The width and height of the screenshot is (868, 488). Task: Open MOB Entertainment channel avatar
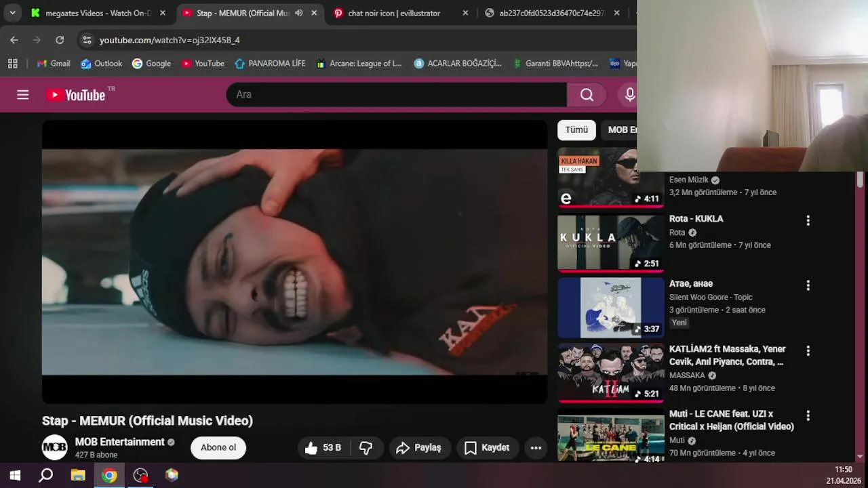pyautogui.click(x=55, y=447)
